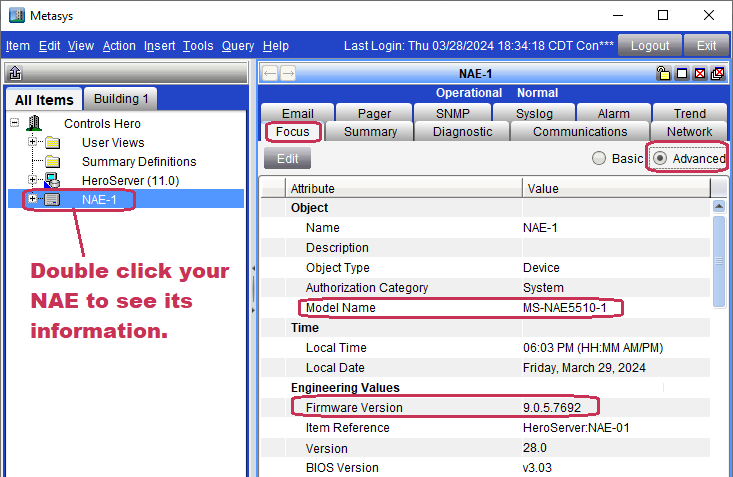Click the Value column header
Viewport: 733px width, 477px height.
(616, 188)
